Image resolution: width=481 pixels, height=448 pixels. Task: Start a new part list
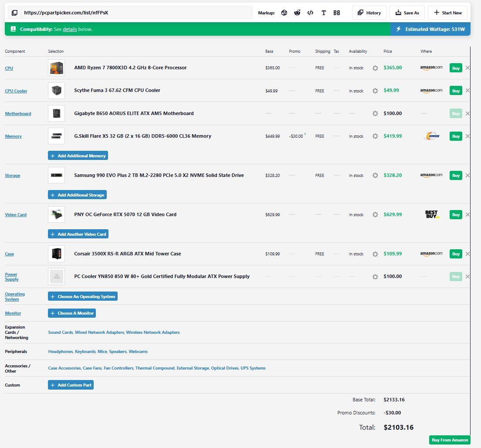point(447,13)
